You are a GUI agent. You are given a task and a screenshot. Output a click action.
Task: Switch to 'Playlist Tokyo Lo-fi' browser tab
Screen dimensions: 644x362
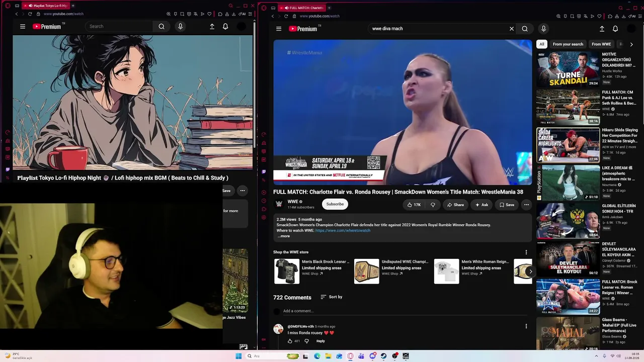pyautogui.click(x=47, y=6)
